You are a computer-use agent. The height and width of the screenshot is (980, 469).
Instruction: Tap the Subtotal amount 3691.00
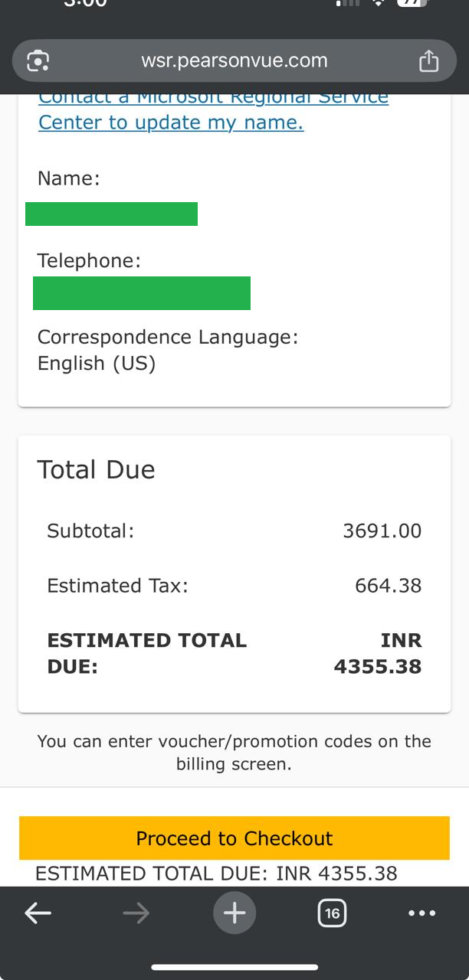(382, 531)
